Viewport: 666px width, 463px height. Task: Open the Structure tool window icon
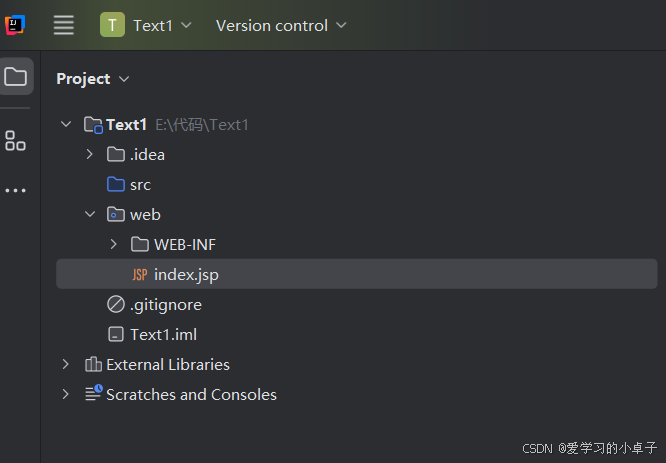pyautogui.click(x=16, y=141)
